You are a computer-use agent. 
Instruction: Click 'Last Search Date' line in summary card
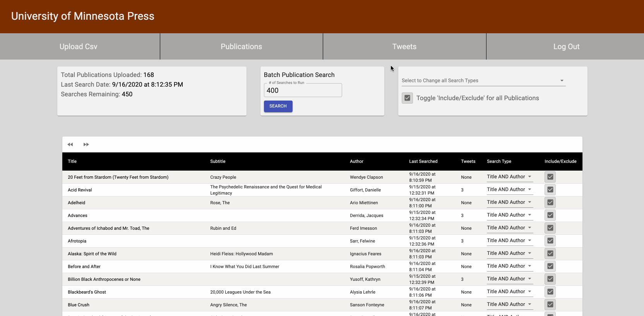pyautogui.click(x=122, y=84)
